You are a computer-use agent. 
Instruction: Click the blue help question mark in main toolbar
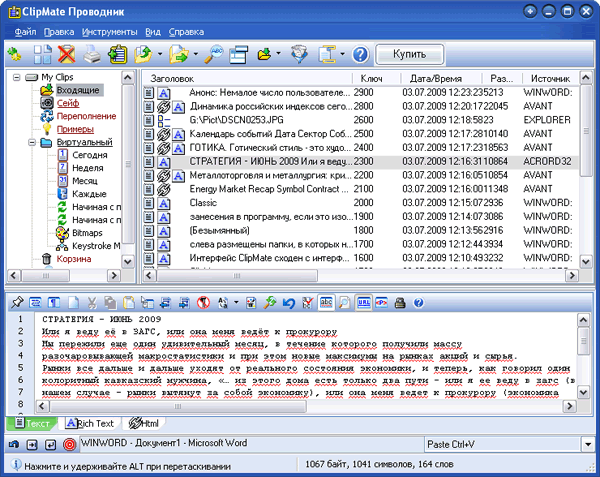(x=360, y=54)
